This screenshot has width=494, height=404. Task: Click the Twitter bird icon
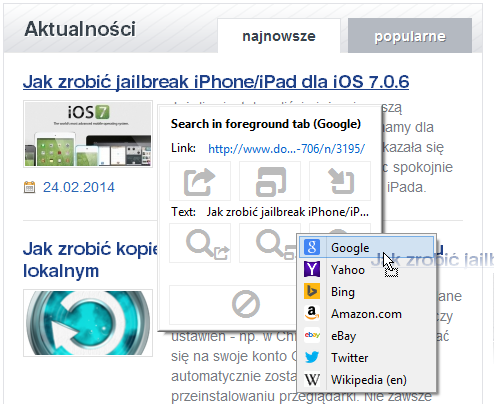(312, 357)
